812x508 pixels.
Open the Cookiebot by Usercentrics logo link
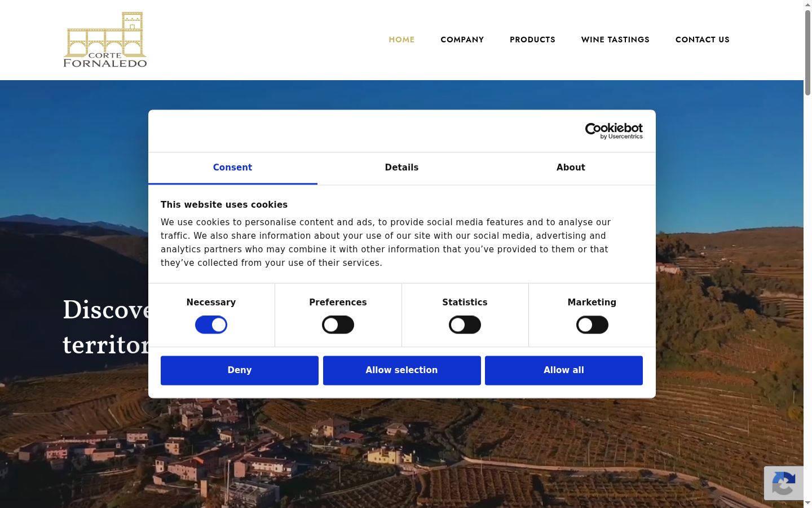pyautogui.click(x=614, y=131)
